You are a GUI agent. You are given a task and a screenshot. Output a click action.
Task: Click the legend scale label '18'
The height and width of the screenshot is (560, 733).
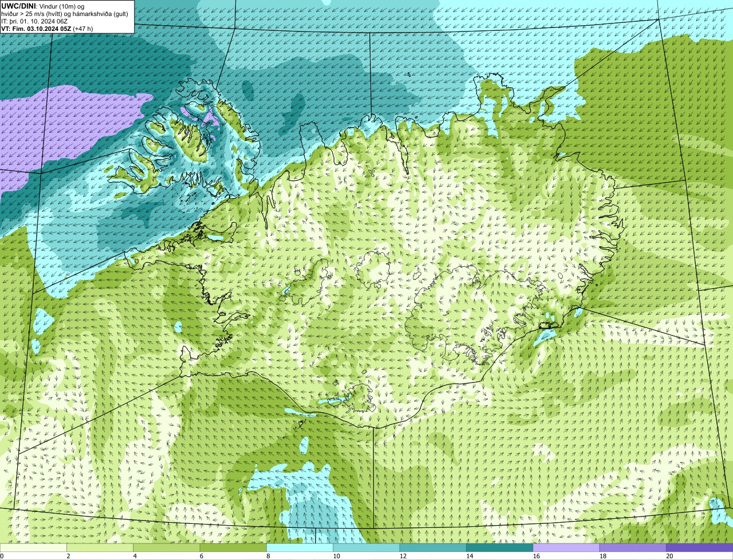coord(602,556)
